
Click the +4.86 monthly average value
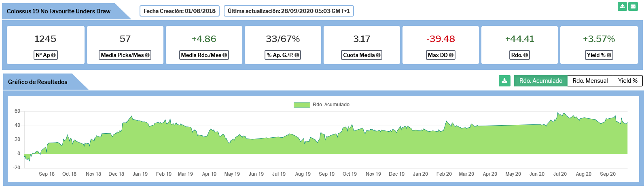click(204, 39)
